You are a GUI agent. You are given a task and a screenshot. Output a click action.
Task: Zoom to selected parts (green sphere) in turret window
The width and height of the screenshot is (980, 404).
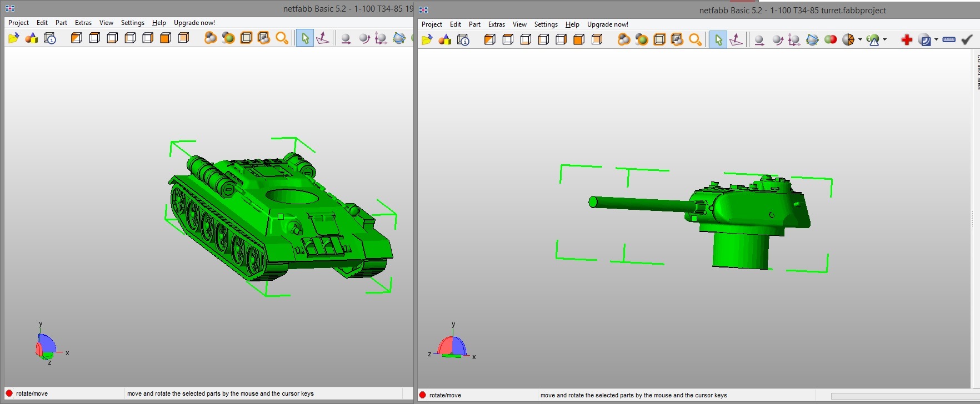[642, 39]
